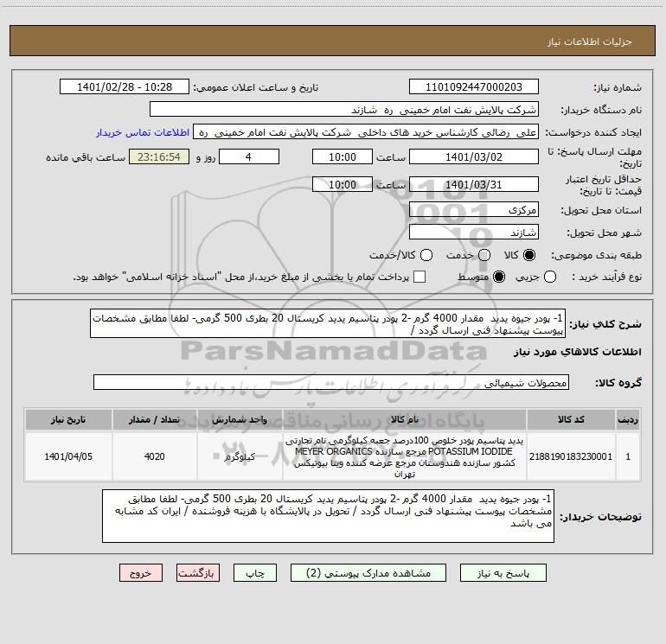Click the نام کالا column header
The height and width of the screenshot is (644, 666).
[405, 420]
